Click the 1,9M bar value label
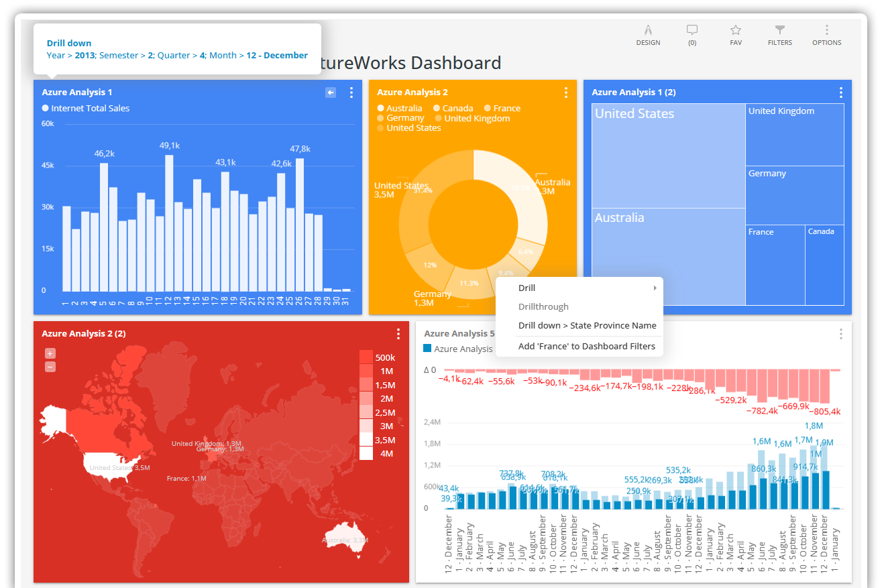This screenshot has width=882, height=588. [824, 443]
